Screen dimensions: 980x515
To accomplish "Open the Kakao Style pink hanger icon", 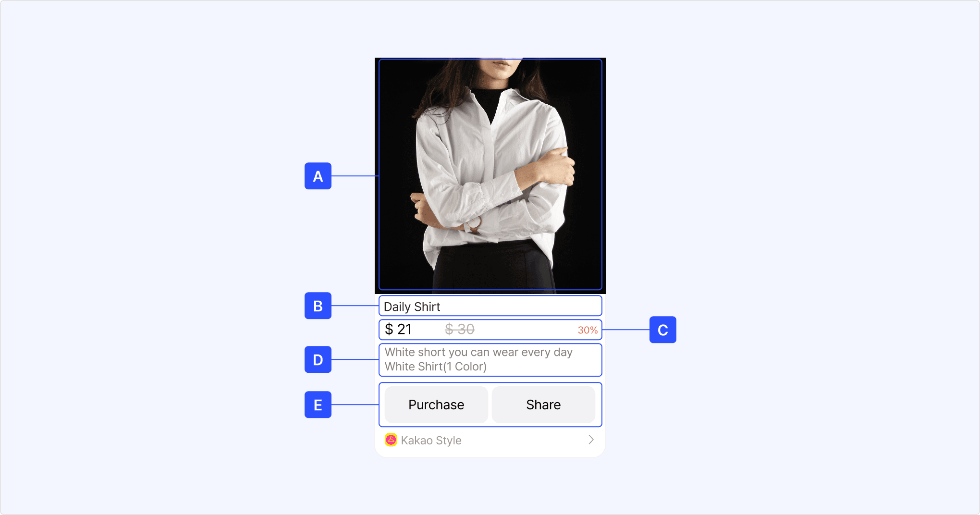I will pos(391,440).
